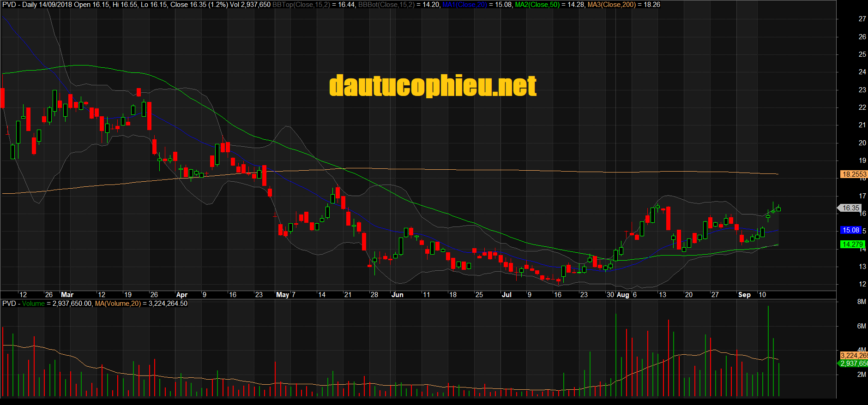Click the orange MA(Volume,20) label
The width and height of the screenshot is (868, 405).
pos(118,304)
